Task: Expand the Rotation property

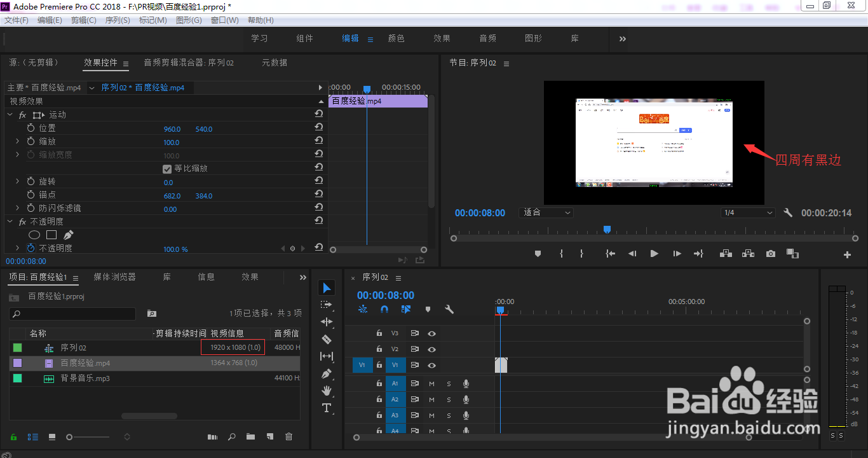Action: (18, 181)
